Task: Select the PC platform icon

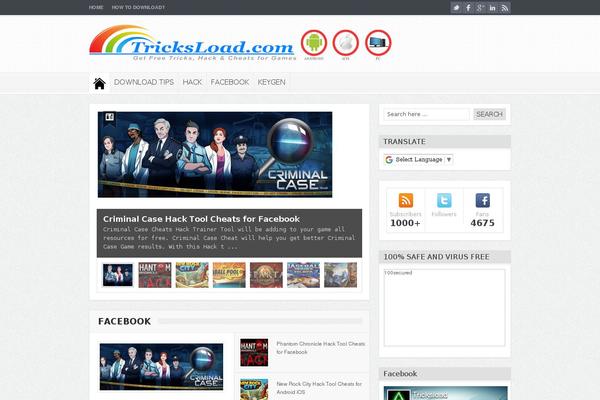Action: click(x=378, y=42)
